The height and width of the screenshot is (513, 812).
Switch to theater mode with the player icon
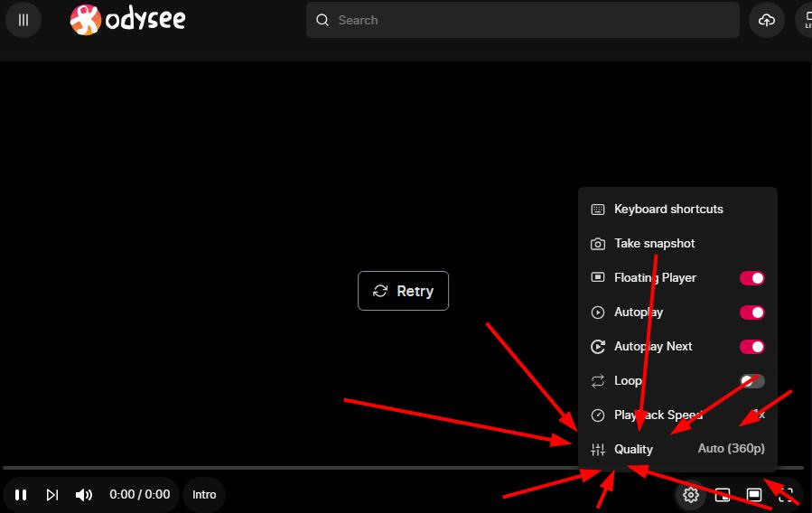coord(754,495)
